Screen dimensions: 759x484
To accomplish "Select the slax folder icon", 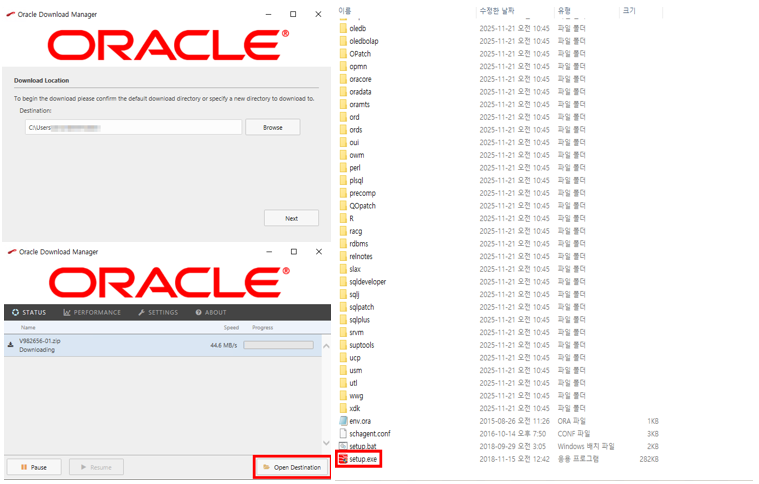I will (343, 269).
